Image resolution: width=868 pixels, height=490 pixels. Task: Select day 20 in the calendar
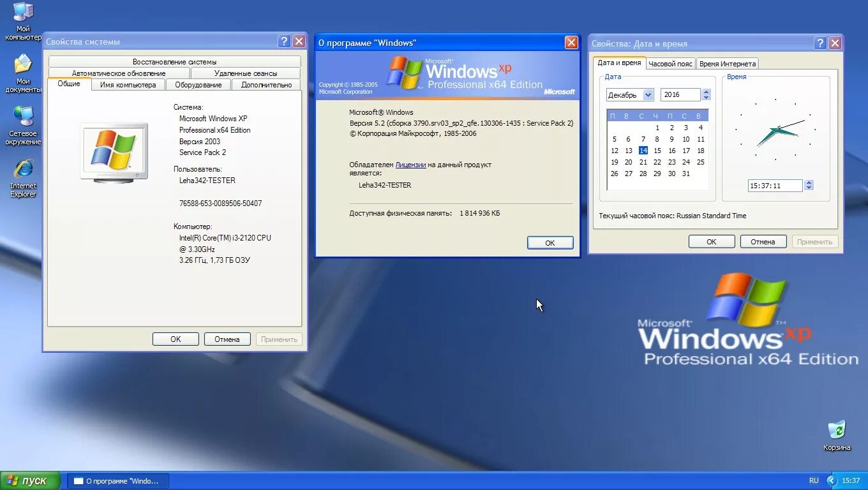629,162
